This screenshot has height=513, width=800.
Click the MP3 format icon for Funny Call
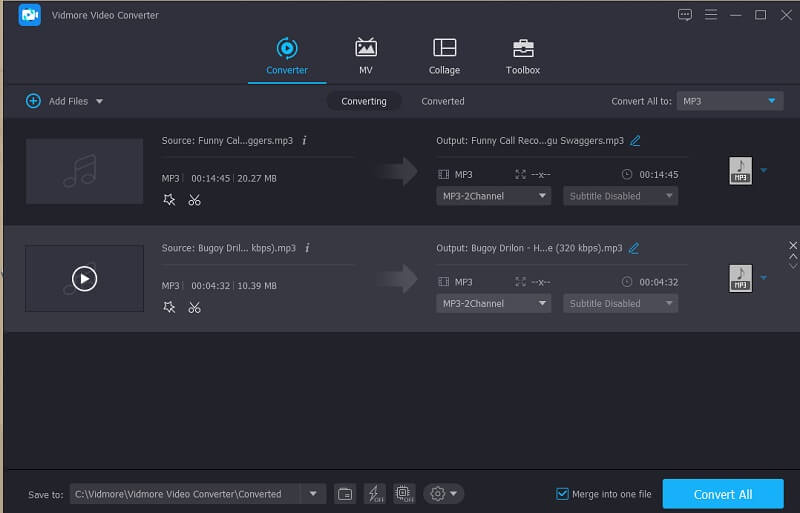740,171
